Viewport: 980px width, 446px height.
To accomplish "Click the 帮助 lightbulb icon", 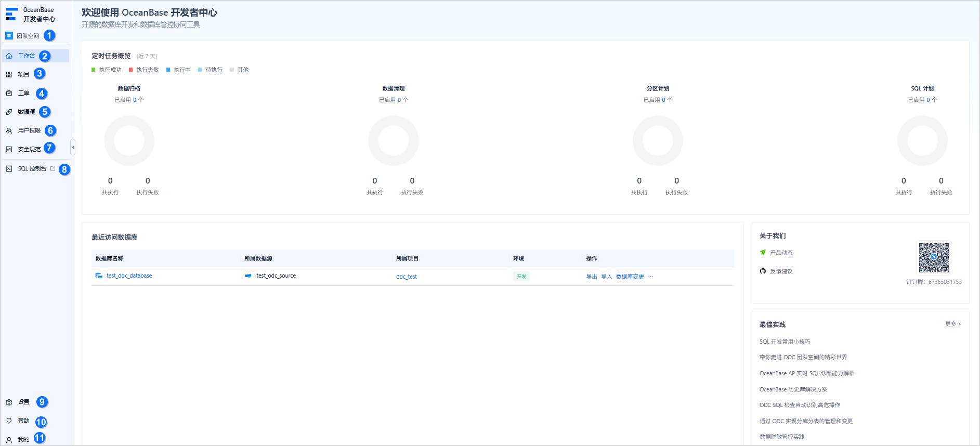I will pos(9,421).
